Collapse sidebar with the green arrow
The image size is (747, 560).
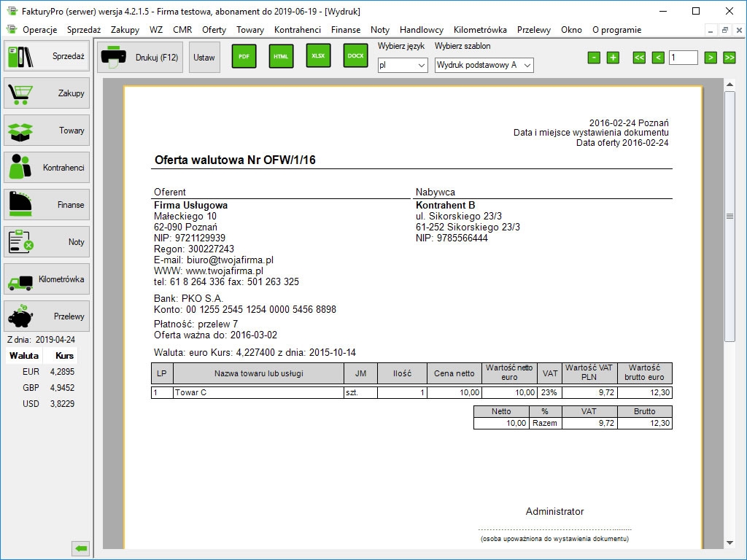(x=81, y=548)
